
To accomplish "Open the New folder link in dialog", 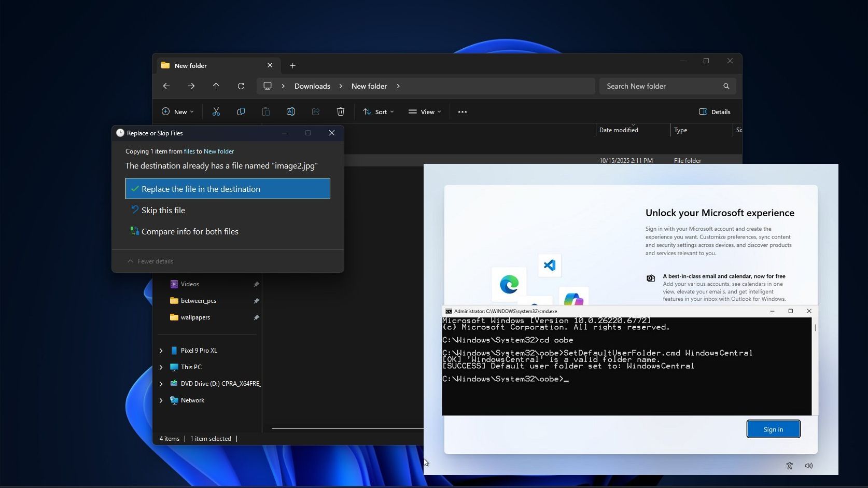I will click(x=218, y=151).
